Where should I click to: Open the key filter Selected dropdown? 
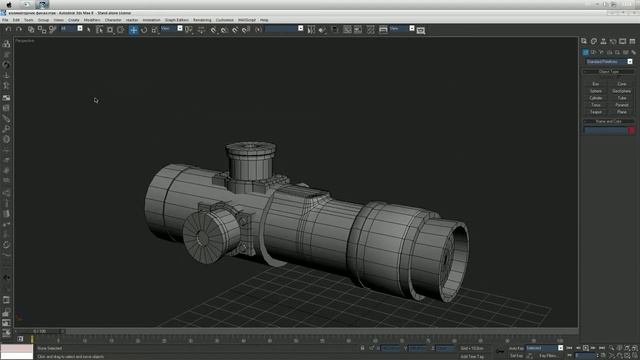[544, 348]
